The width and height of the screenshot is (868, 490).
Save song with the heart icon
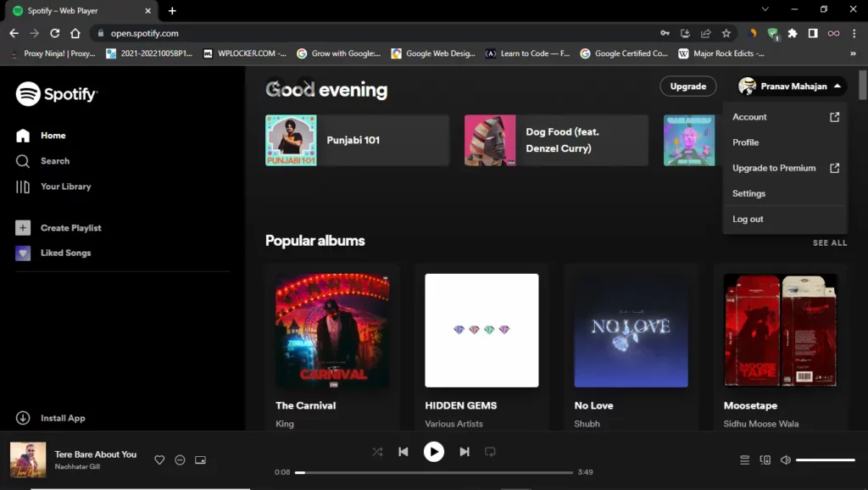[159, 460]
